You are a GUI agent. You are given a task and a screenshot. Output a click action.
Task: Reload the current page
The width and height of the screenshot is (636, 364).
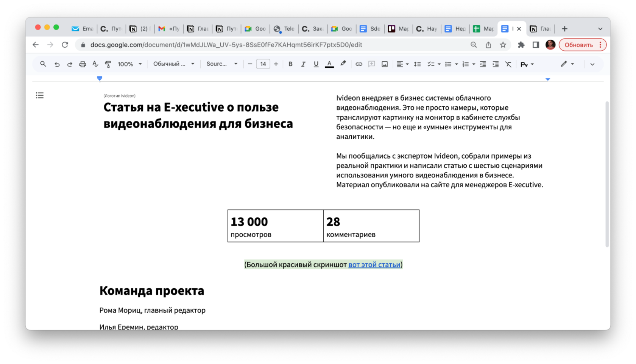65,45
